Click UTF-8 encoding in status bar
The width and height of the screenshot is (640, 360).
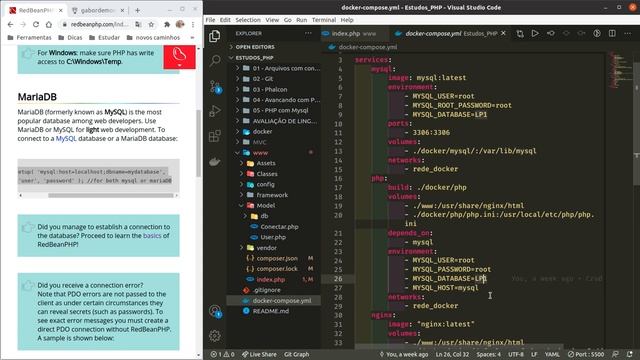point(516,354)
